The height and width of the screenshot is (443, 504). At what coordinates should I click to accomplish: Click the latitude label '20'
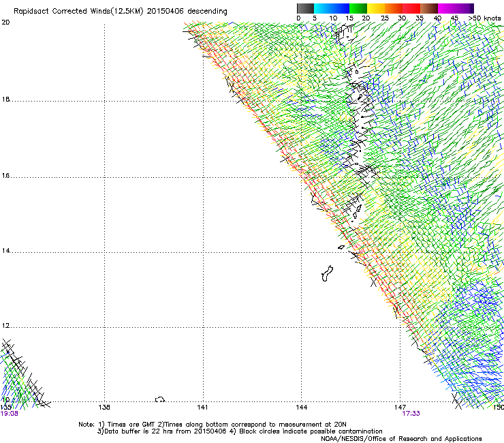point(5,22)
